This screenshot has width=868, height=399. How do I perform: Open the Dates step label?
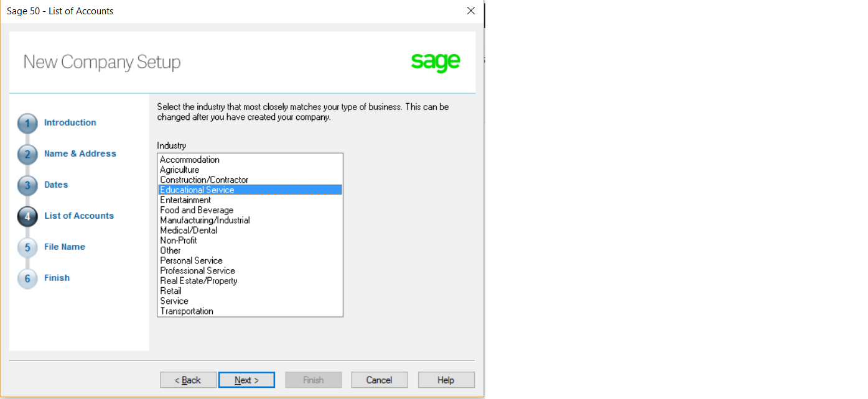tap(56, 185)
